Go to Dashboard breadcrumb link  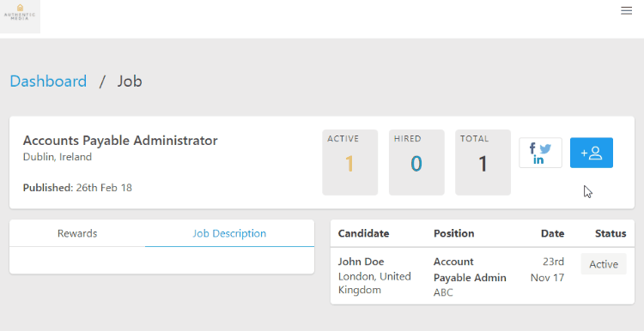(x=48, y=81)
